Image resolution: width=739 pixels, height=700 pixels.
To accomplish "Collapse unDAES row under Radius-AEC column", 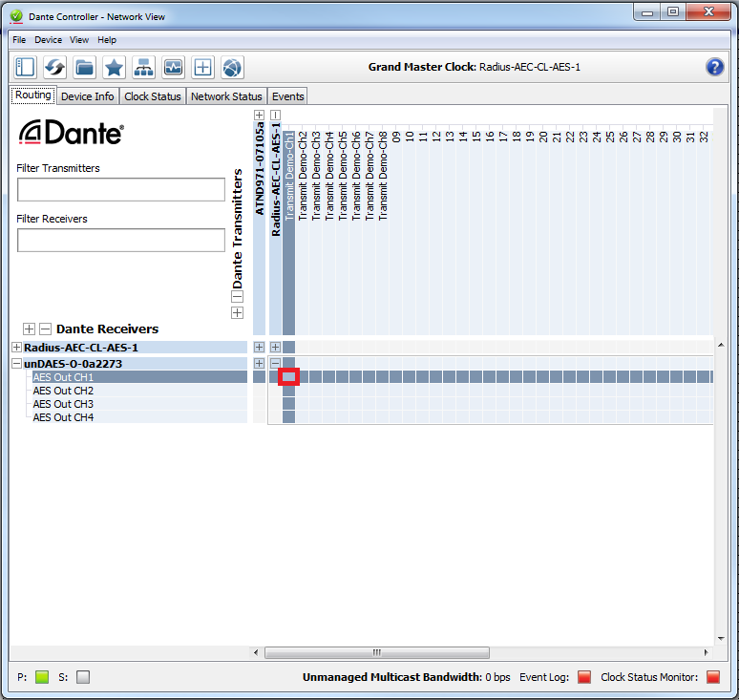I will 276,364.
